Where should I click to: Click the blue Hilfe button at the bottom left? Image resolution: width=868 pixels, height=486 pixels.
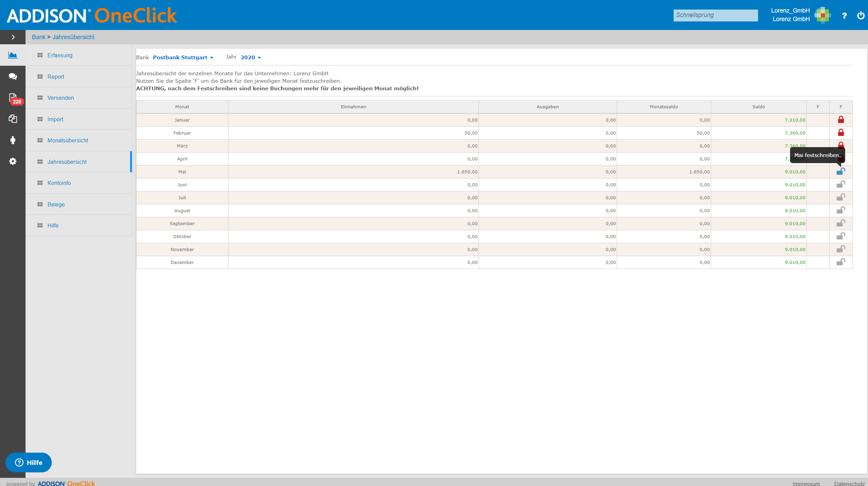coord(29,462)
